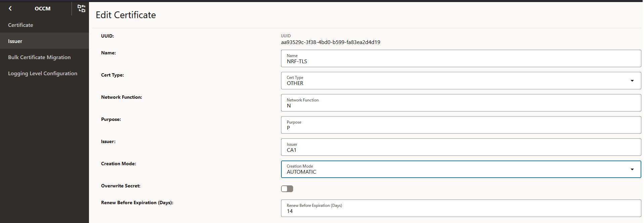Click the Creation Mode dropdown arrow

point(632,169)
